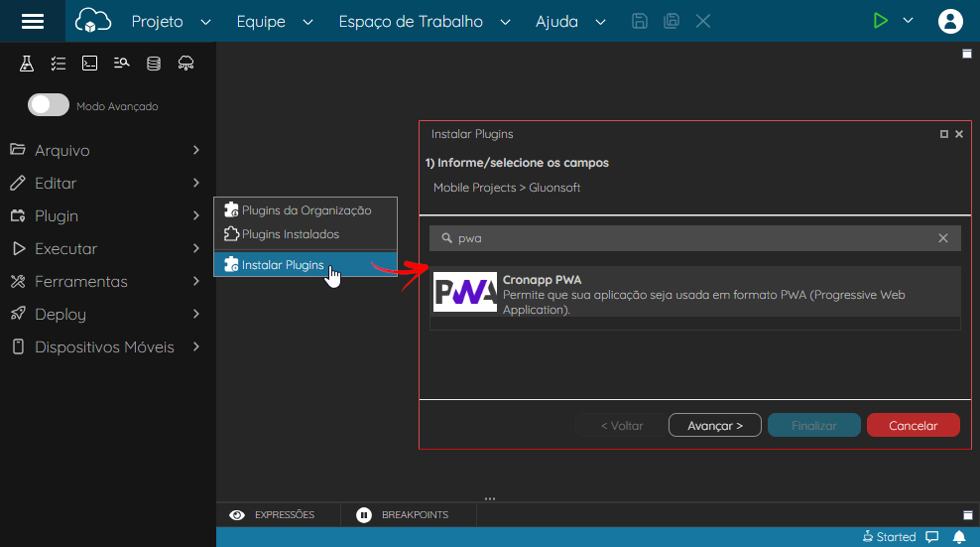This screenshot has width=980, height=547.
Task: Click the chevron beside Executar
Action: coord(196,248)
